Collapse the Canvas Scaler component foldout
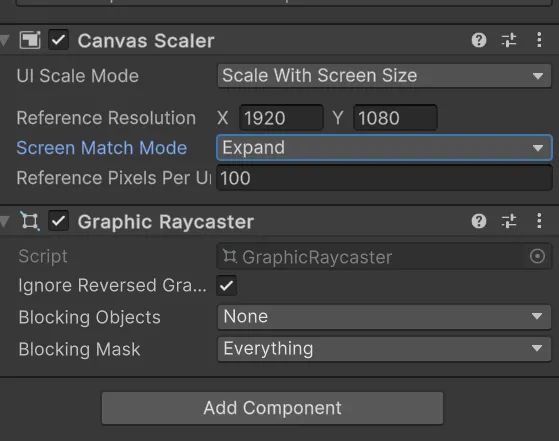The width and height of the screenshot is (559, 441). [x=4, y=40]
